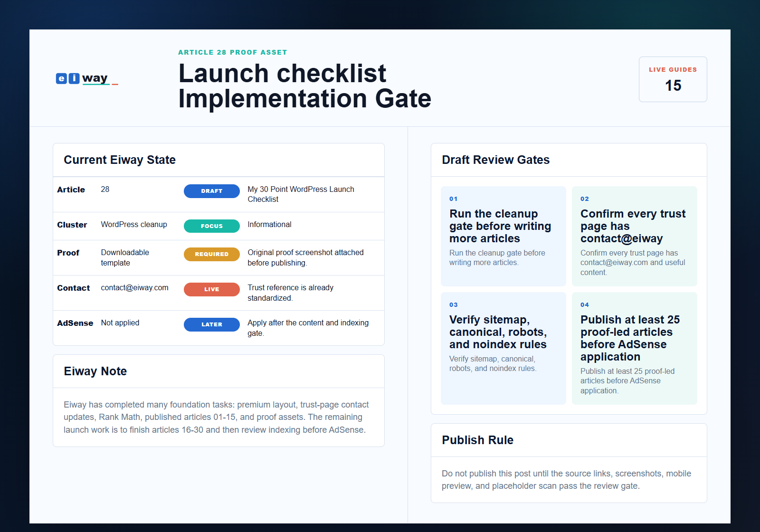This screenshot has width=760, height=532.
Task: Click the '01' gate number
Action: 454,199
